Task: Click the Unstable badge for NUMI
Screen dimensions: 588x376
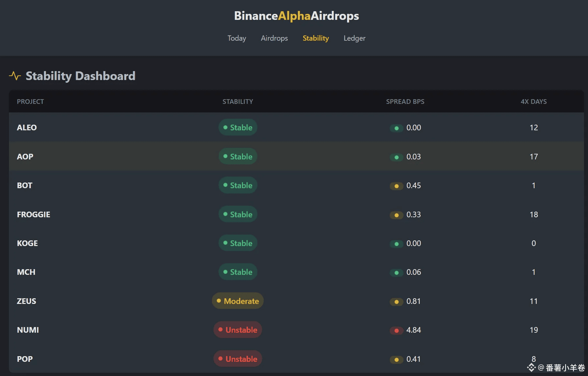Action: [x=238, y=330]
